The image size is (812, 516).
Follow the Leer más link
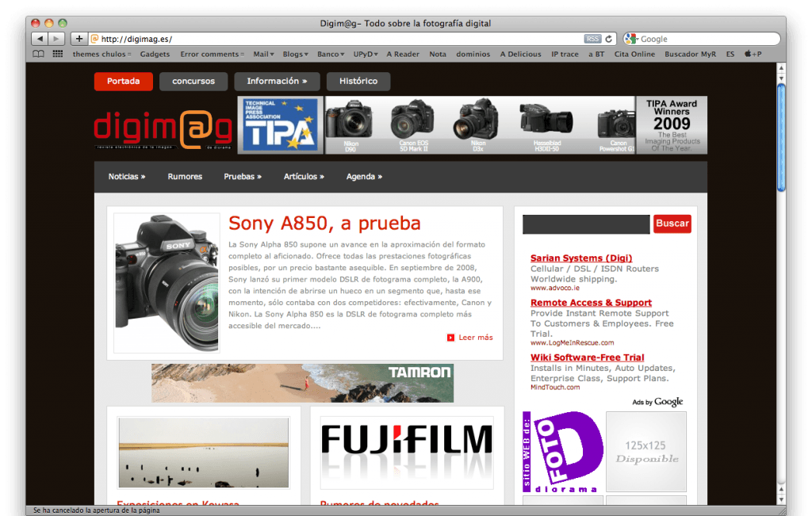tap(476, 338)
